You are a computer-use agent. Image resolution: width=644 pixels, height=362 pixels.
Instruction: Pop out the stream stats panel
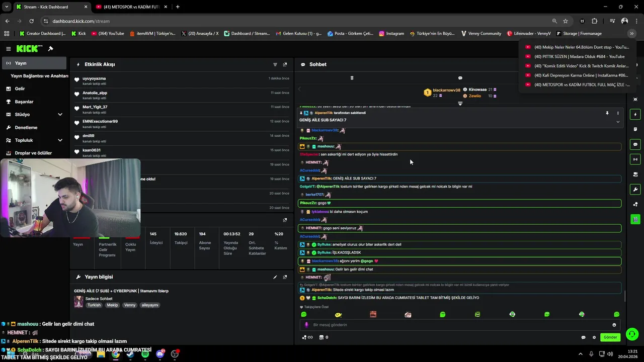[x=285, y=220]
